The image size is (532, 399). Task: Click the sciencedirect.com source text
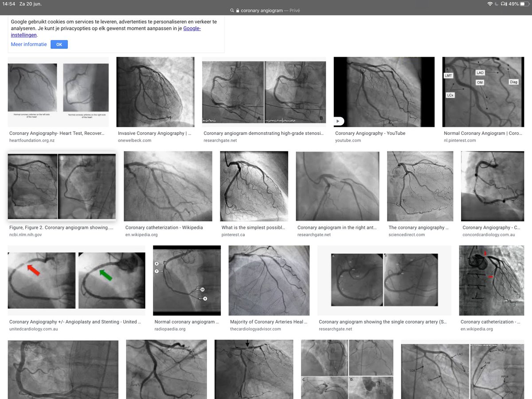[407, 235]
